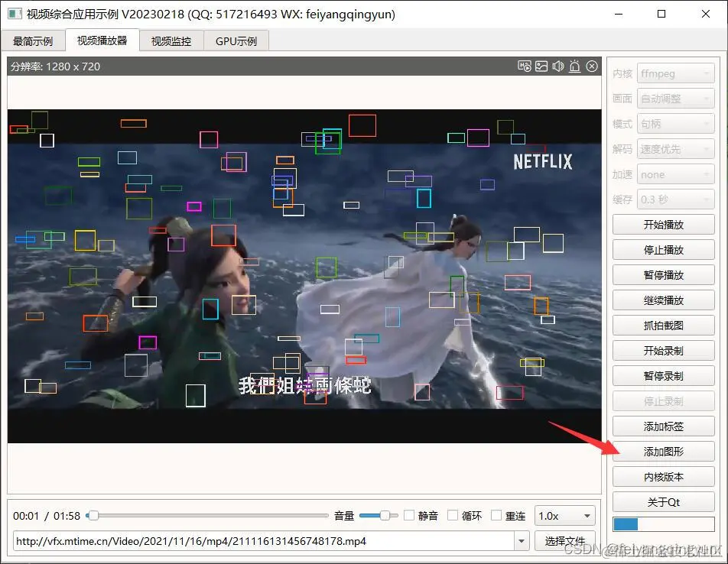Click the 内核版本 button
This screenshot has height=564, width=728.
click(x=664, y=477)
